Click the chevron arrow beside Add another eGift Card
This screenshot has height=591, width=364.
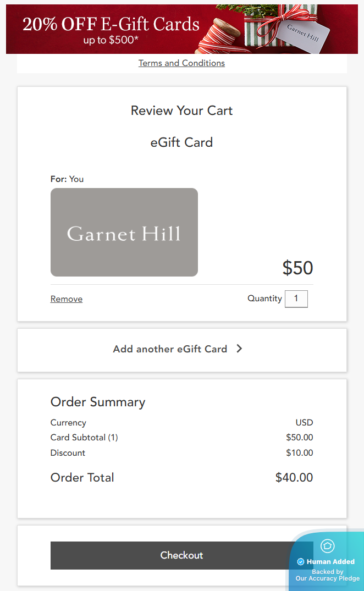(239, 349)
